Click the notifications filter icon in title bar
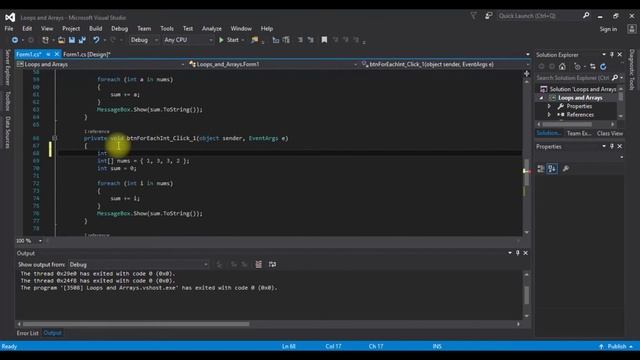 click(x=473, y=16)
